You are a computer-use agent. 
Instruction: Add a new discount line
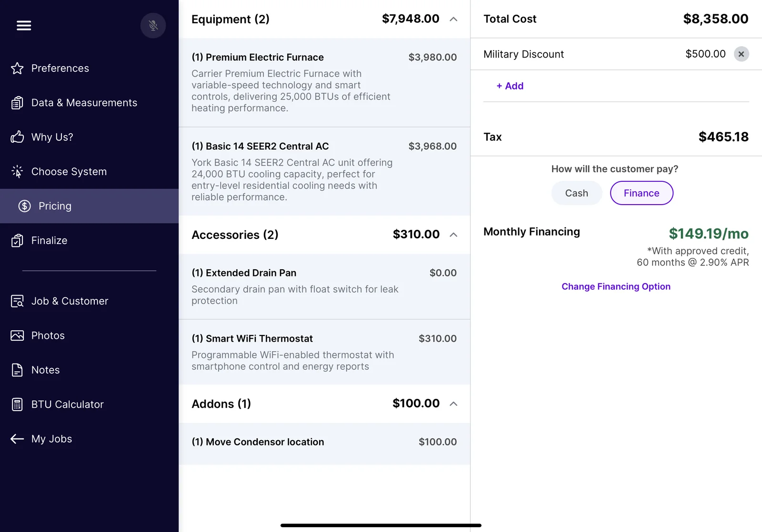510,86
